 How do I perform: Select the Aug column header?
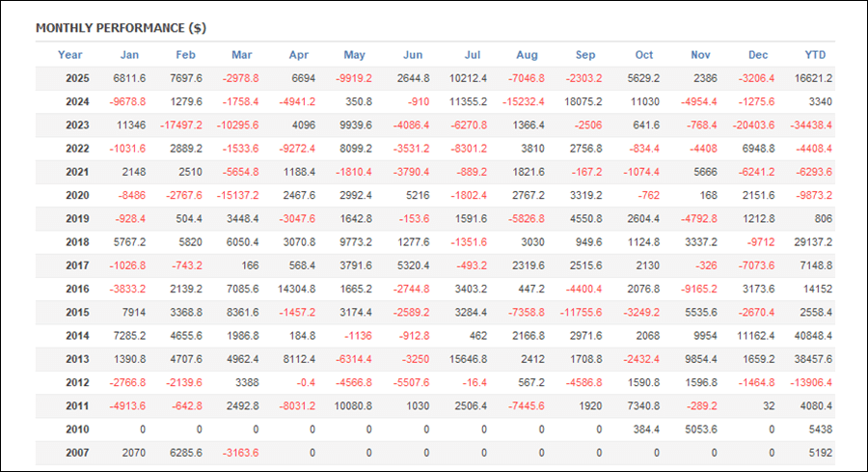pyautogui.click(x=529, y=55)
